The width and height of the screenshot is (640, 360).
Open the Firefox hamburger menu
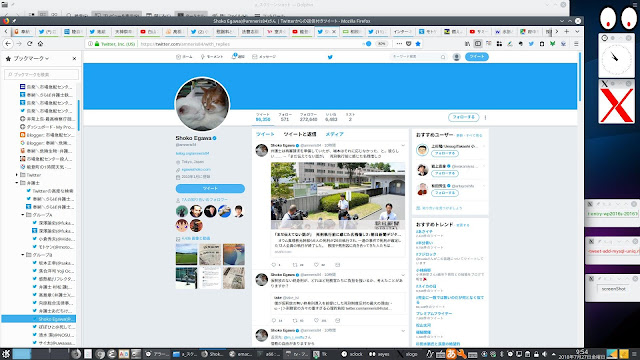(576, 44)
